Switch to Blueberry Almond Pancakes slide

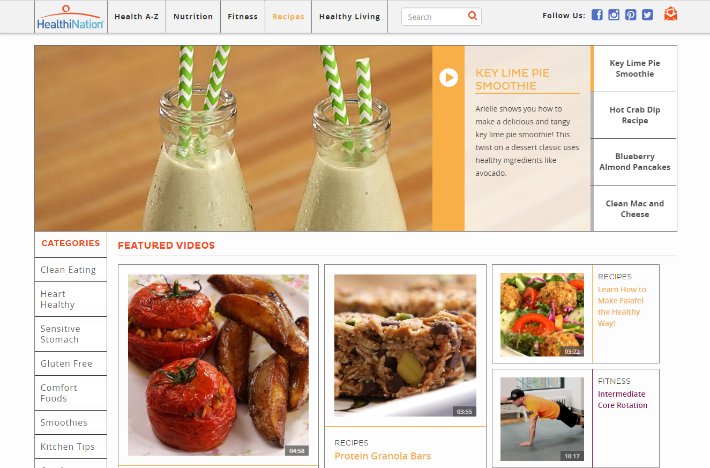point(634,162)
